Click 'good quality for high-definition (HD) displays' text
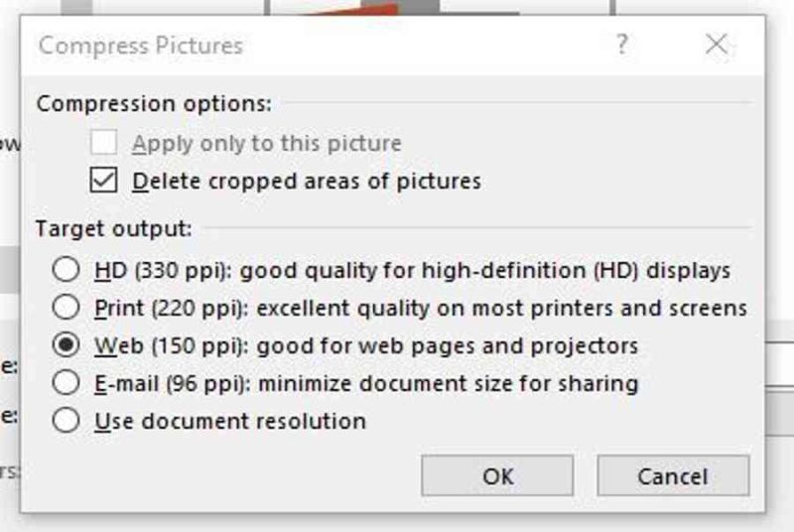This screenshot has height=532, width=794. (x=485, y=270)
